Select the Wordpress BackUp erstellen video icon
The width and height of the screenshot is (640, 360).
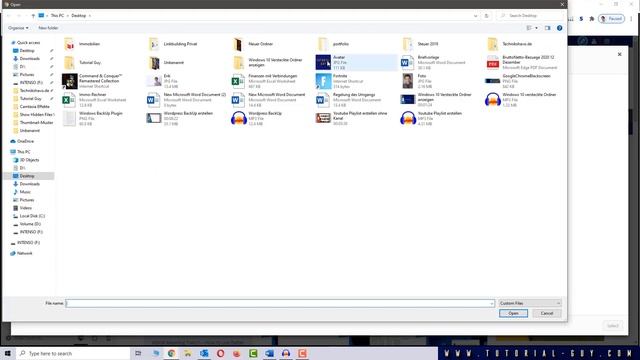pos(154,118)
